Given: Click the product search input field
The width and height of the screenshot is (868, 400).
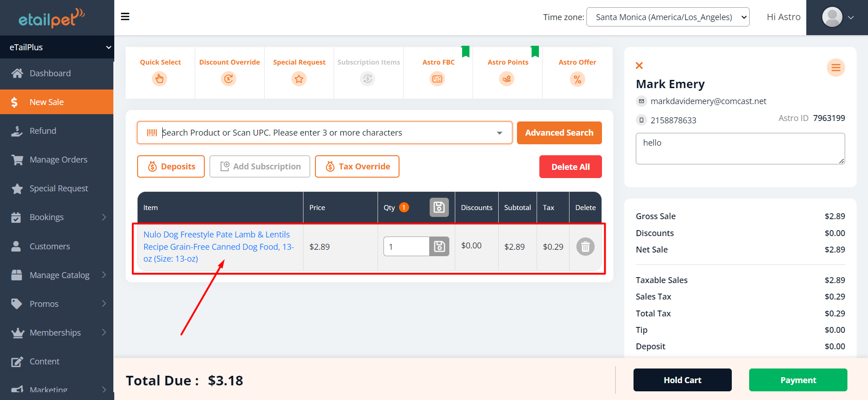Looking at the screenshot, I should point(325,133).
